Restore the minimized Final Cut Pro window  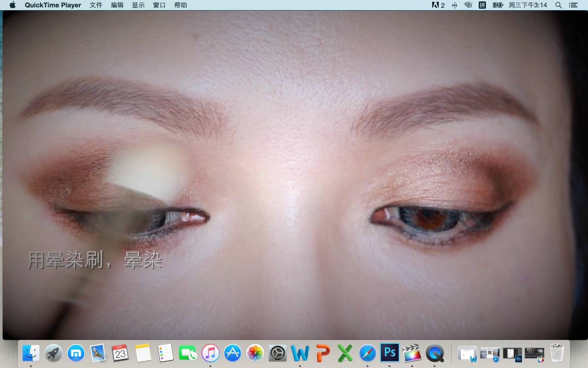pos(534,354)
